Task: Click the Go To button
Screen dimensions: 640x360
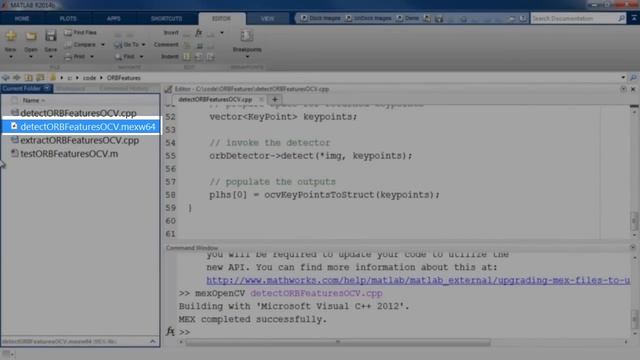Action: coord(127,44)
